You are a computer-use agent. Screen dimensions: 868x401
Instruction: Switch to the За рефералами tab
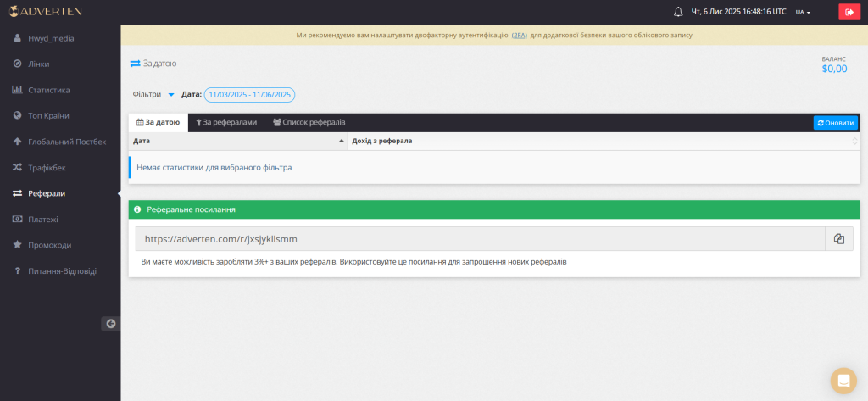click(x=225, y=122)
